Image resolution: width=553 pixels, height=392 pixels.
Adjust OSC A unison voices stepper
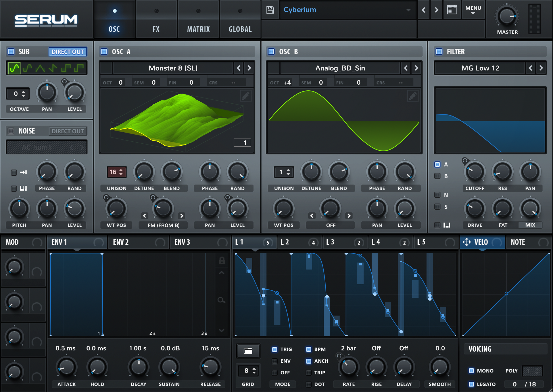(116, 172)
